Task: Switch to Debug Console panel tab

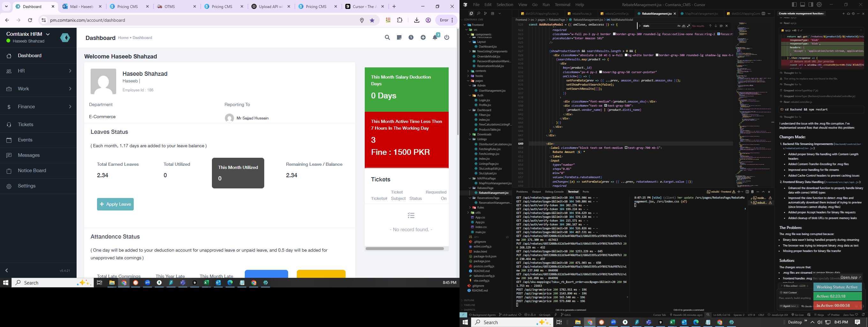Action: [x=554, y=192]
